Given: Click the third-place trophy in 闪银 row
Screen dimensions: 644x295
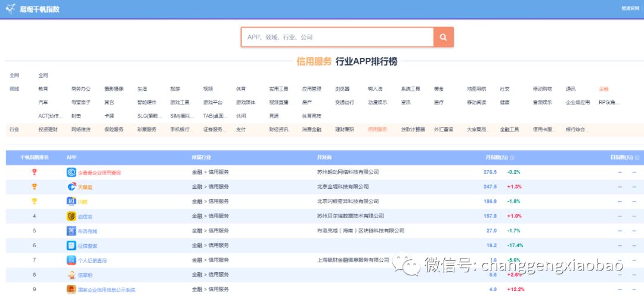Looking at the screenshot, I should coord(35,201).
